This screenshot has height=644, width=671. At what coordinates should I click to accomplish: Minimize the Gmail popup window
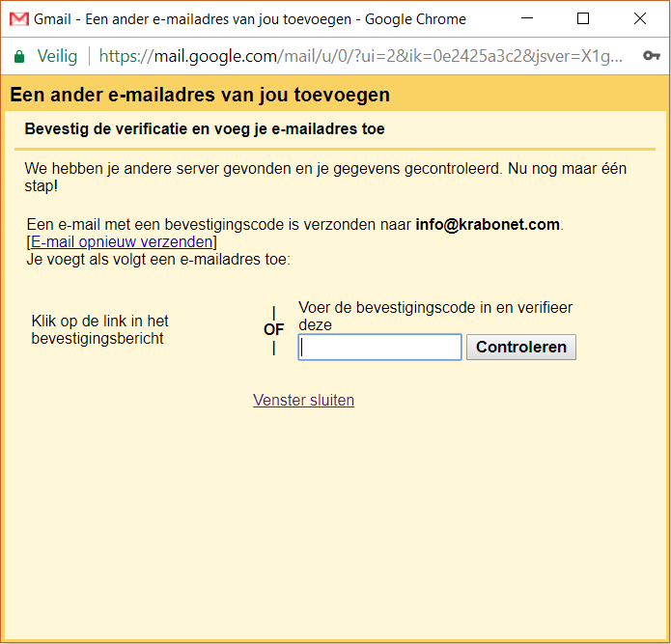click(527, 19)
